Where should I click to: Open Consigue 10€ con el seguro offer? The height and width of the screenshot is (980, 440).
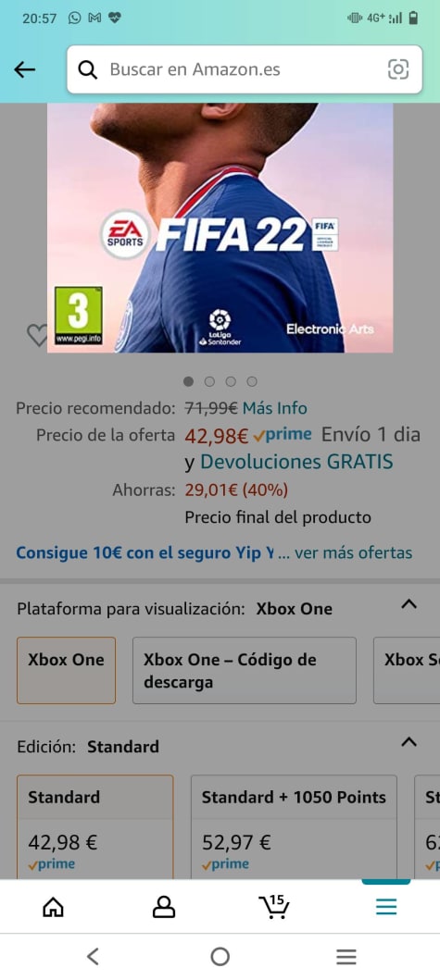(145, 552)
